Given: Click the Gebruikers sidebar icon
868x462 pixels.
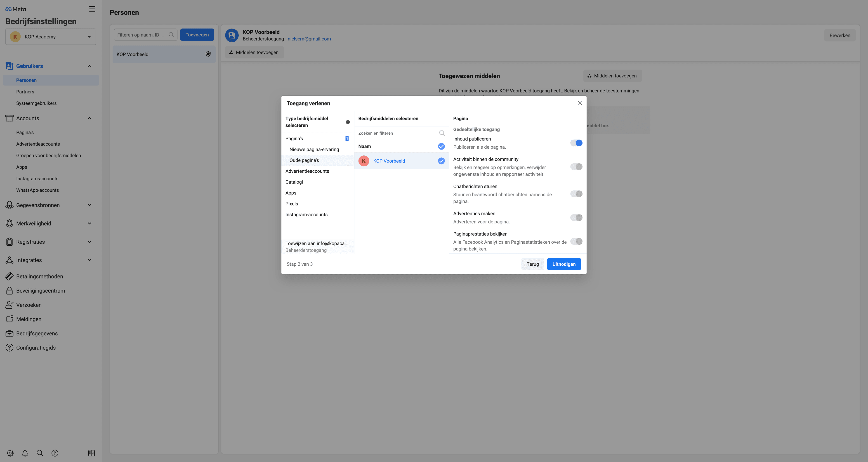Looking at the screenshot, I should (9, 66).
